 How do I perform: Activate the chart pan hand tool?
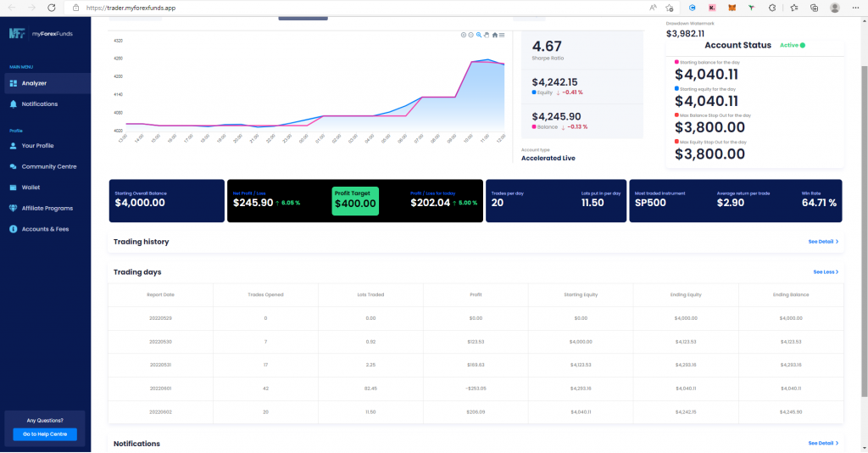pyautogui.click(x=487, y=35)
